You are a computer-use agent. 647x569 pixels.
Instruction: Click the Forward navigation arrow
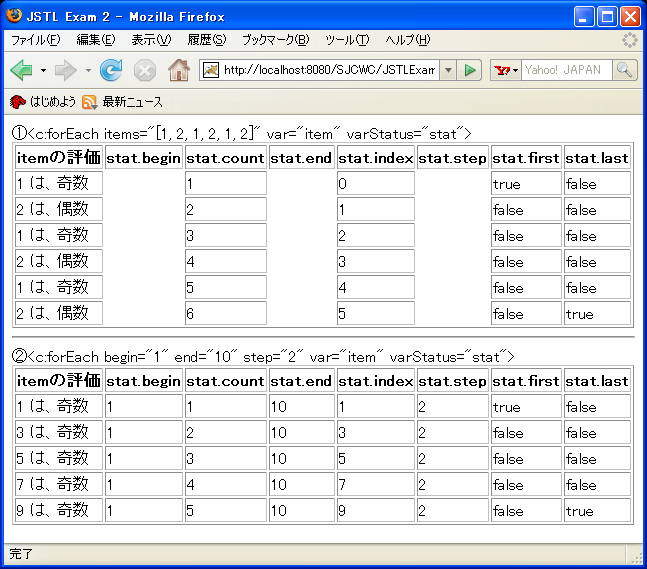tap(66, 70)
